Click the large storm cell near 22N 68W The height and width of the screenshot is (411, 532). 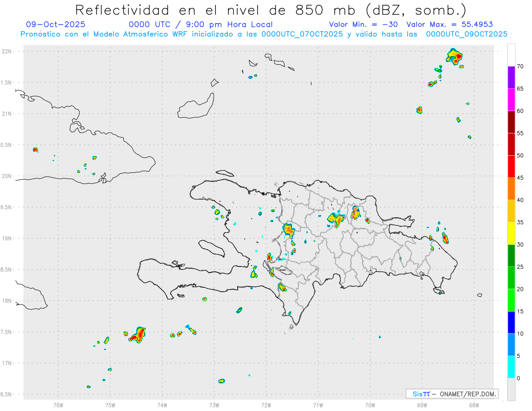pyautogui.click(x=454, y=56)
